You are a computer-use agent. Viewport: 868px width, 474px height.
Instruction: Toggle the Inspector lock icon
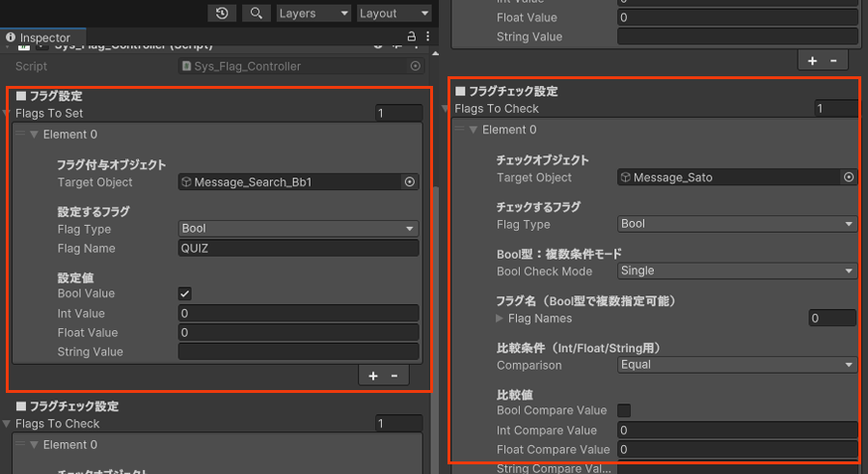click(x=412, y=37)
